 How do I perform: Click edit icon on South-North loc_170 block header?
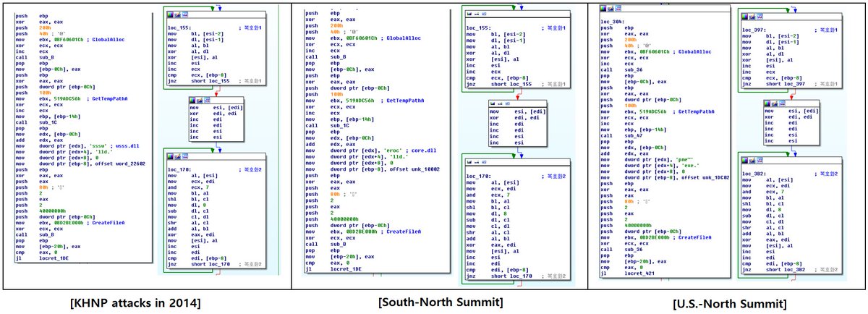pyautogui.click(x=476, y=162)
